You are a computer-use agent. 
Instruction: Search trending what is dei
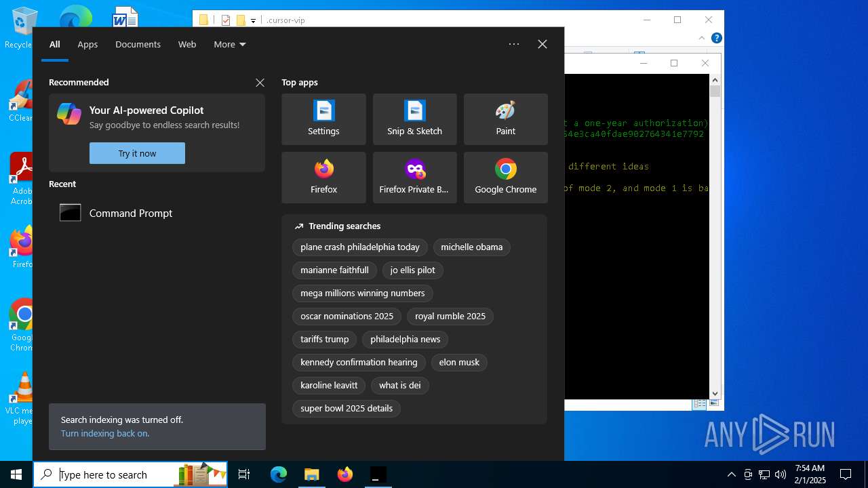[400, 386]
